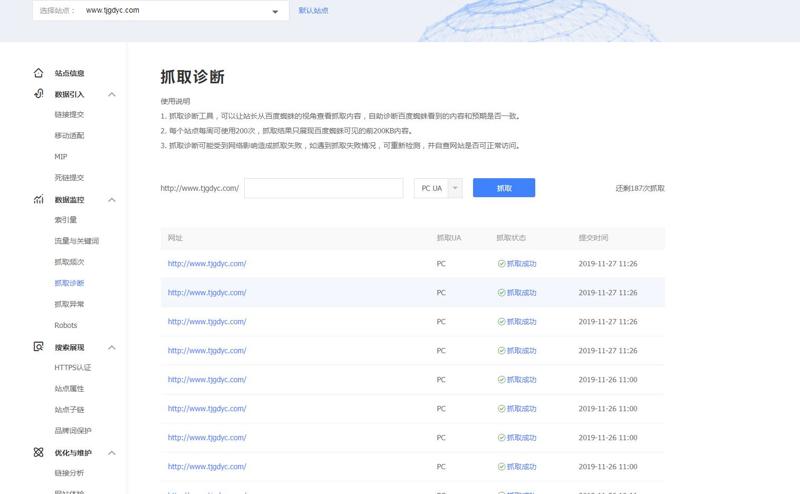800x494 pixels.
Task: Click the chart icon beside 数据监控
Action: pyautogui.click(x=38, y=199)
